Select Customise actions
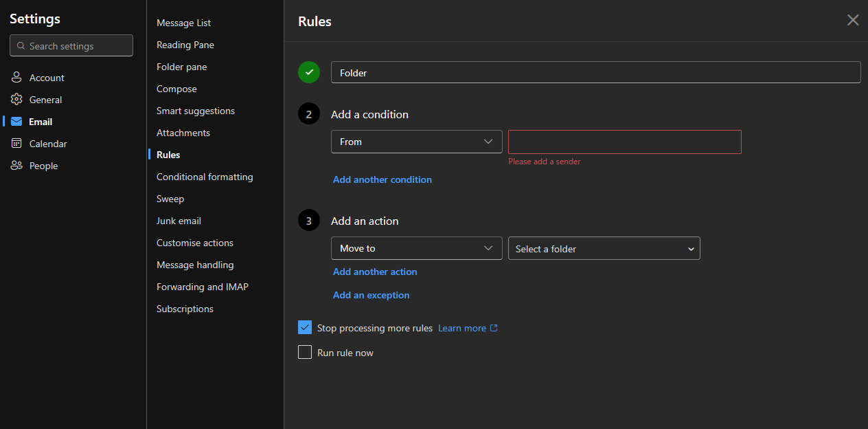868x429 pixels. coord(195,243)
